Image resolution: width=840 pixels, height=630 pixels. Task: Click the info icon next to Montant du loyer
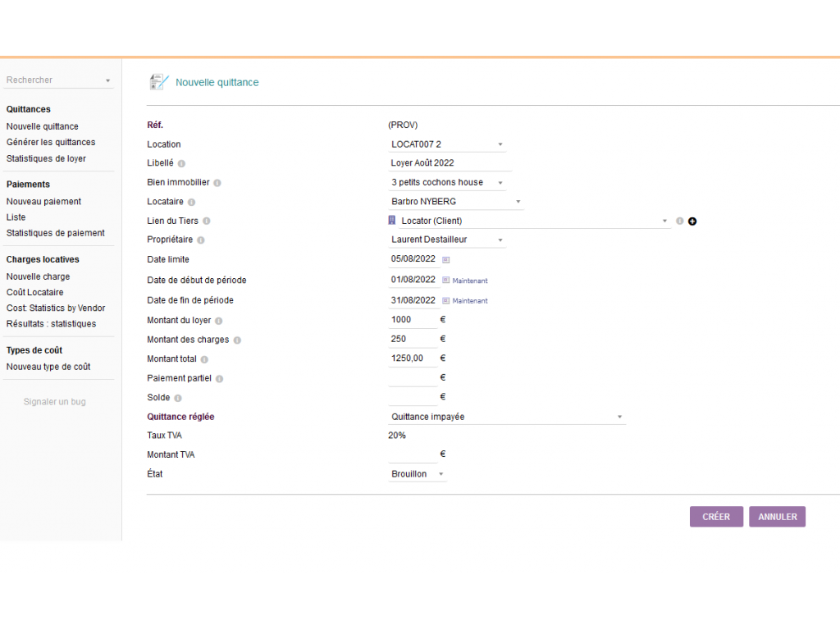pos(219,321)
